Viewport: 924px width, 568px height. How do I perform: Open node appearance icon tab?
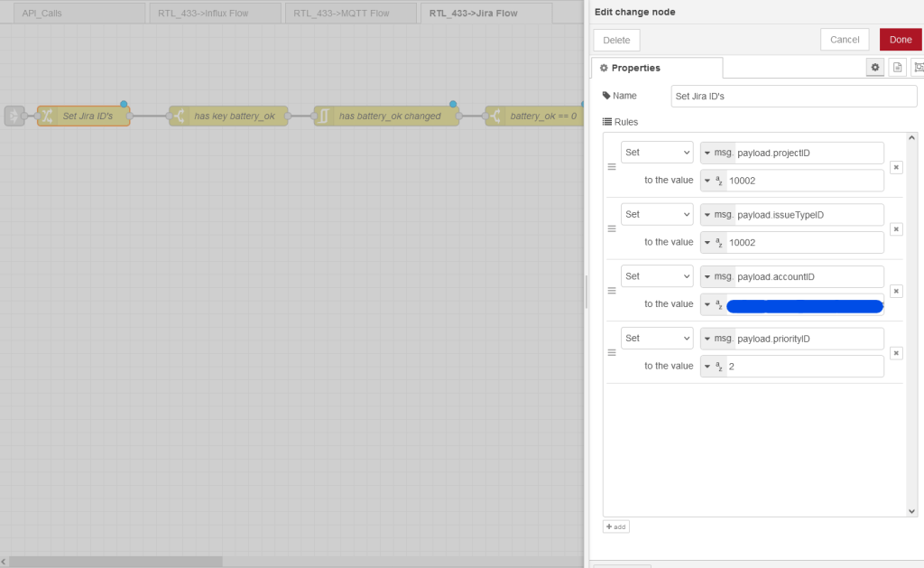point(918,68)
